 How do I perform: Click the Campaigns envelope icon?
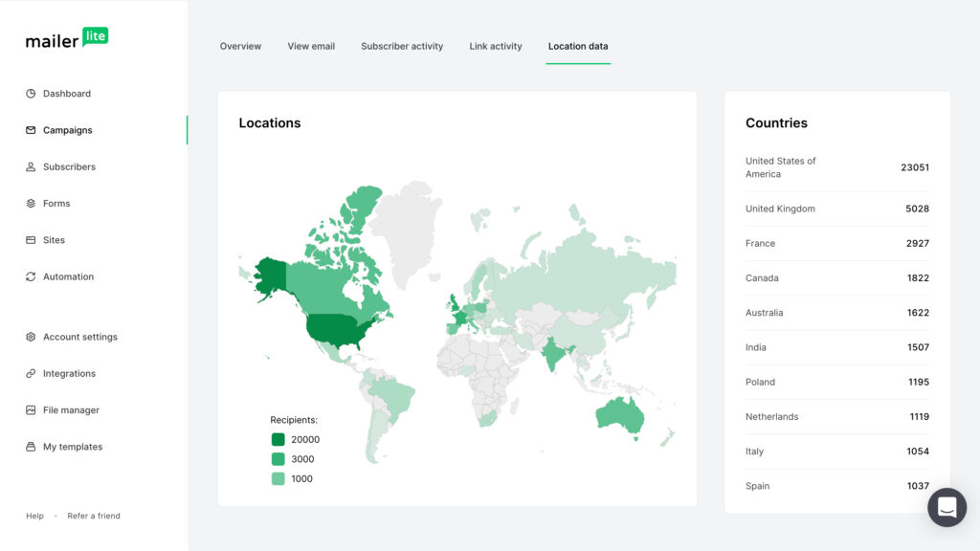(x=31, y=130)
